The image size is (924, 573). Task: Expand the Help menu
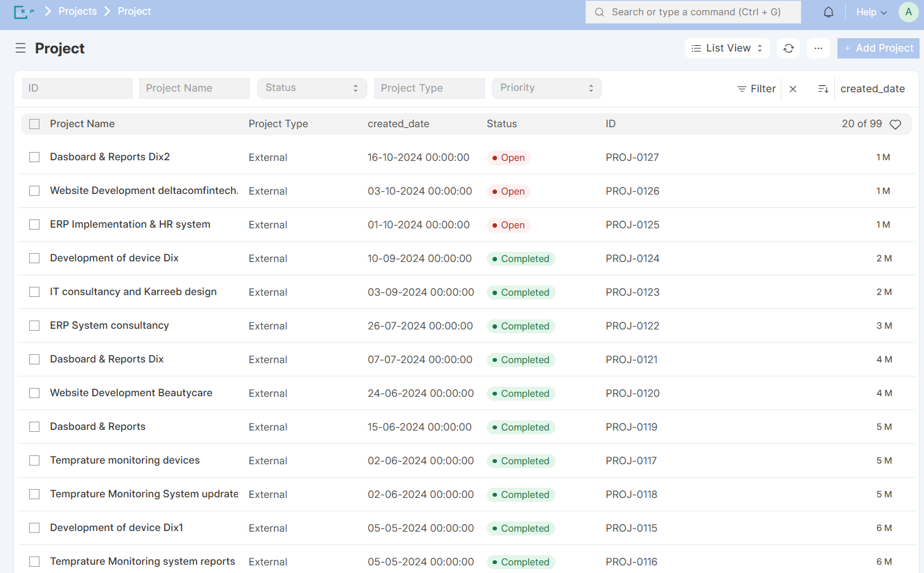pos(871,12)
